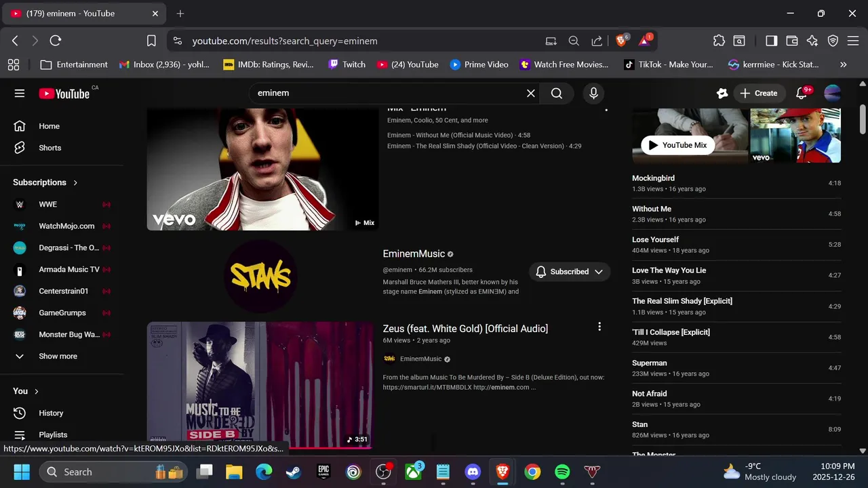Play Without Me from the mix list
Image resolution: width=868 pixels, height=488 pixels.
click(736, 214)
